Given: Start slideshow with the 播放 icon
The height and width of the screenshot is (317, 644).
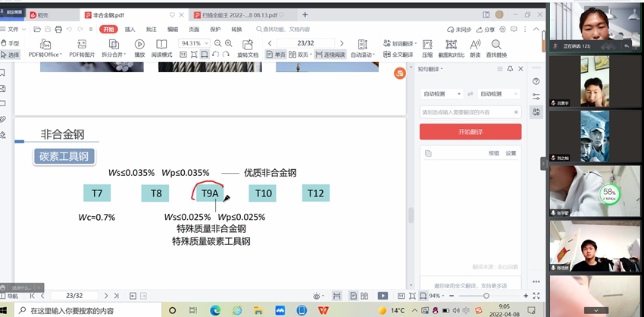Looking at the screenshot, I should coord(139,46).
